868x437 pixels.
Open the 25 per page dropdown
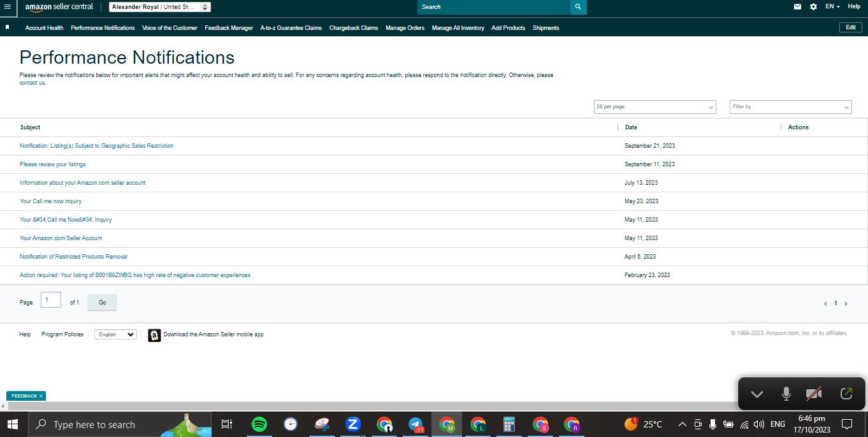click(655, 107)
